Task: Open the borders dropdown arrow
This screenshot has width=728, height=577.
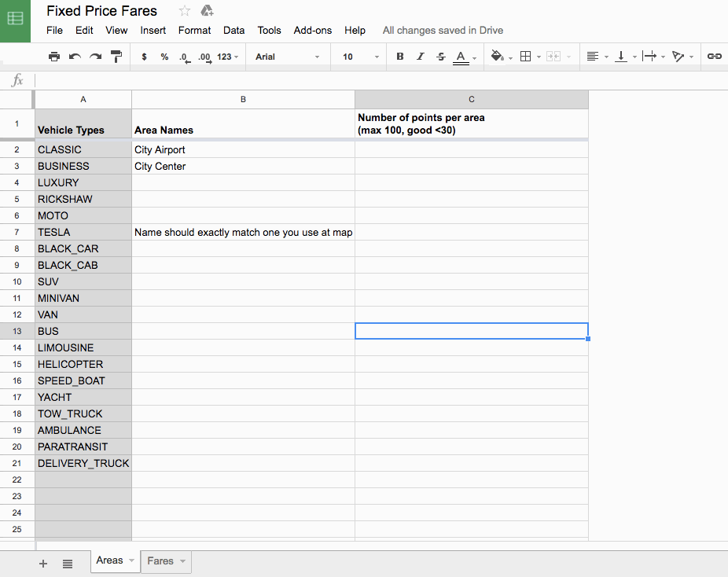Action: point(539,57)
